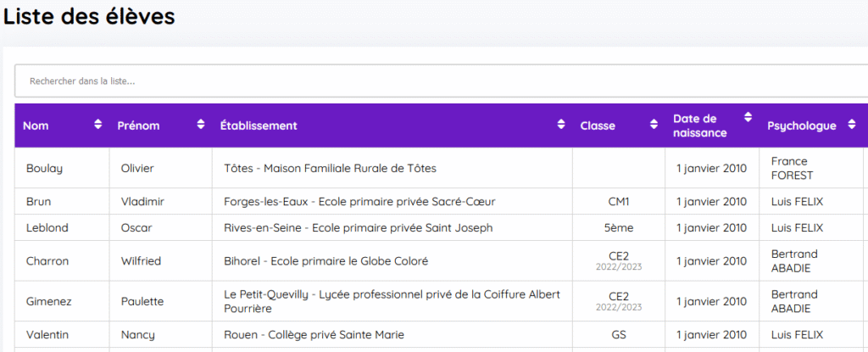Click the Valentin Nancy row
This screenshot has width=868, height=352.
pos(47,334)
